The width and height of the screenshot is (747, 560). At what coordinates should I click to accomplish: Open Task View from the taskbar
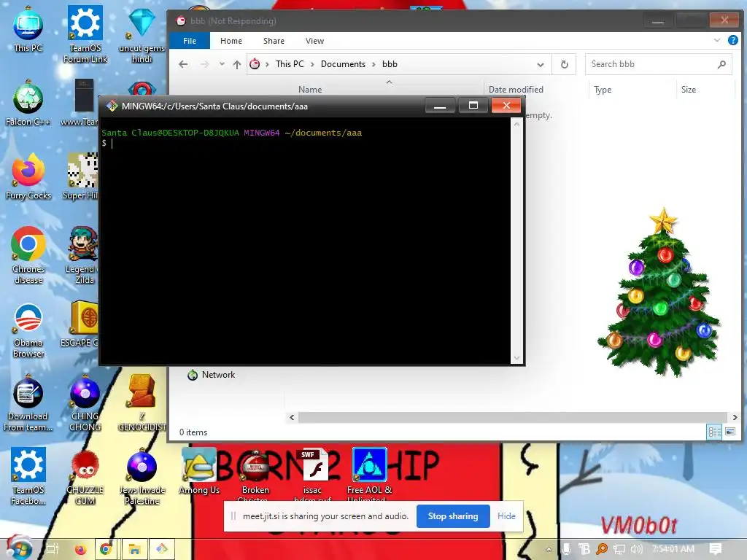pyautogui.click(x=53, y=549)
